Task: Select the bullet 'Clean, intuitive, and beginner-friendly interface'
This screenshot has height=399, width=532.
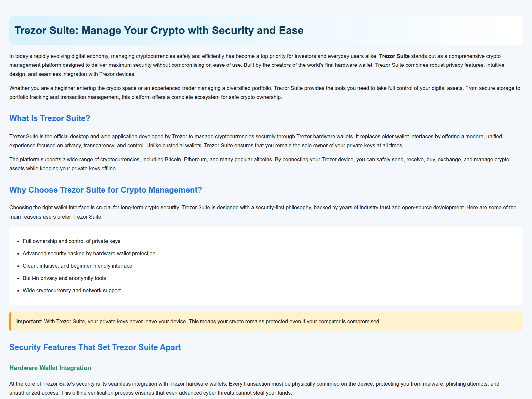Action: click(x=77, y=266)
